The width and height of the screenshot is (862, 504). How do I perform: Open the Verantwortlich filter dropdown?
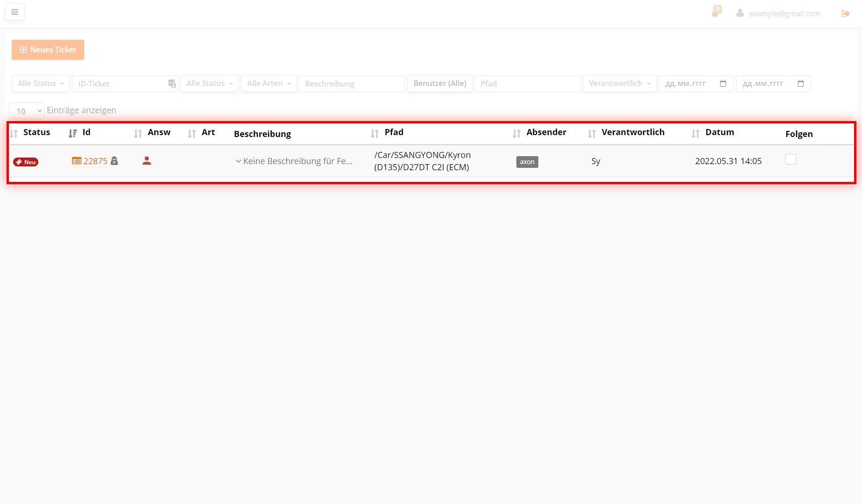[619, 84]
